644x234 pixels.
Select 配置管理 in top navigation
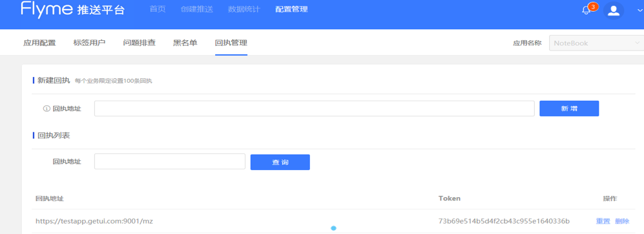[x=291, y=9]
